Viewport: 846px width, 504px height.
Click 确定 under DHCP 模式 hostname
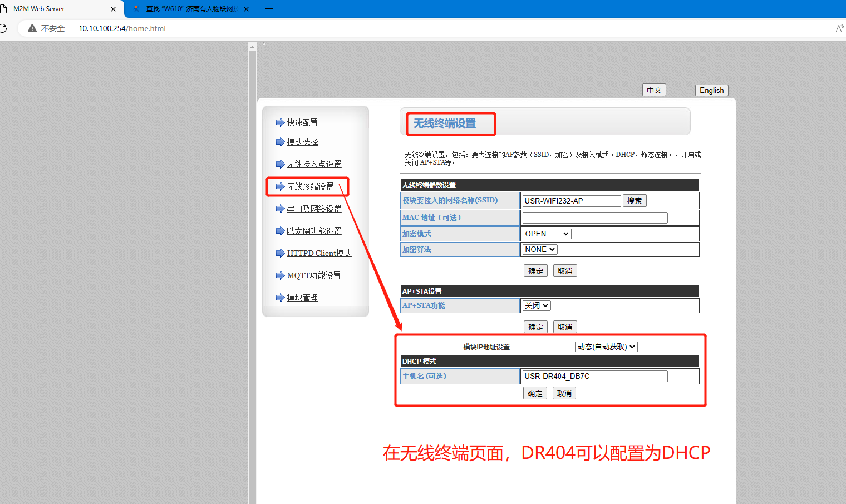click(x=535, y=393)
